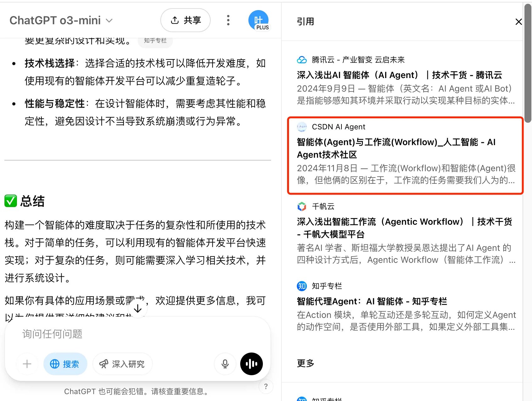Focus the 询问任何问题 message input
Viewport: 532px width, 401px height.
[138, 334]
